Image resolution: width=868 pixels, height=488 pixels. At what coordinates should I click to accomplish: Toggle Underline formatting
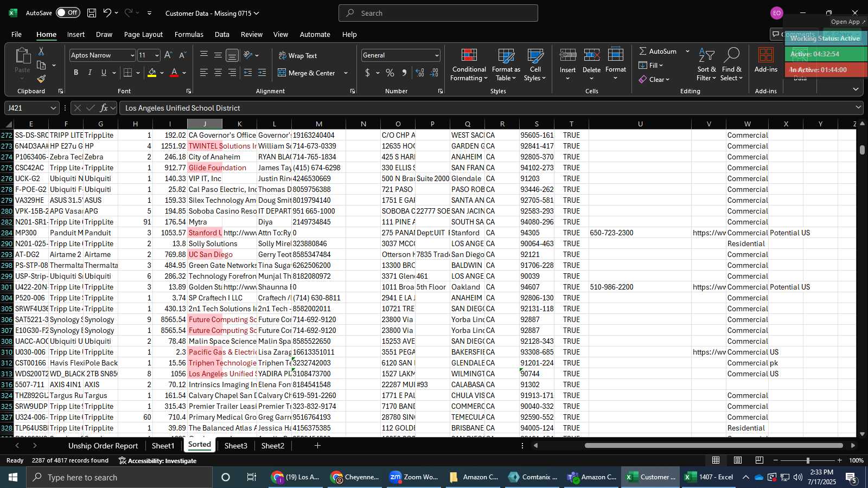104,73
